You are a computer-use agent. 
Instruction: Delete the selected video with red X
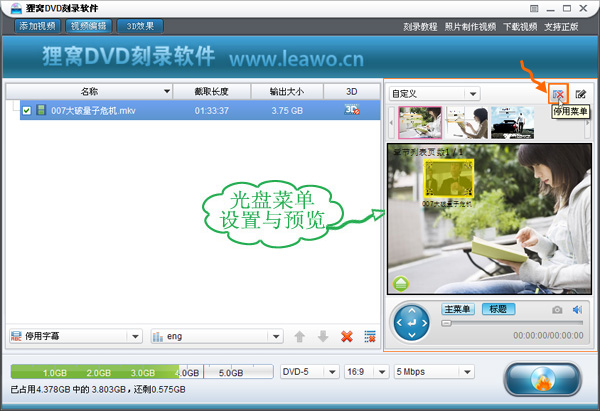tap(347, 336)
